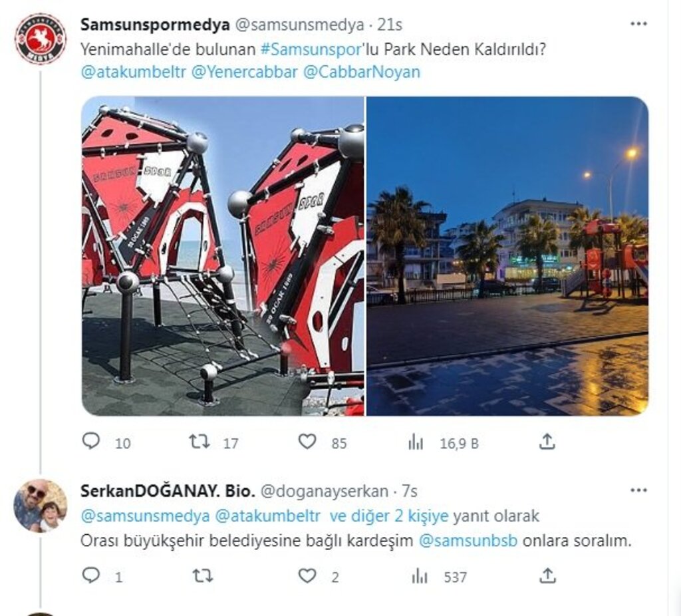Like the Samsunspormedya tweet
This screenshot has height=616, width=681.
coord(307,442)
